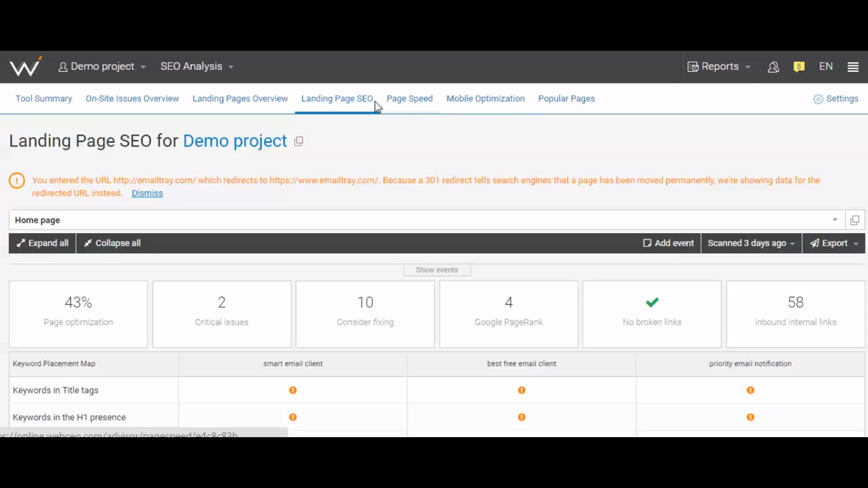Click Title tags warning for best free email client
This screenshot has height=488, width=868.
(522, 390)
